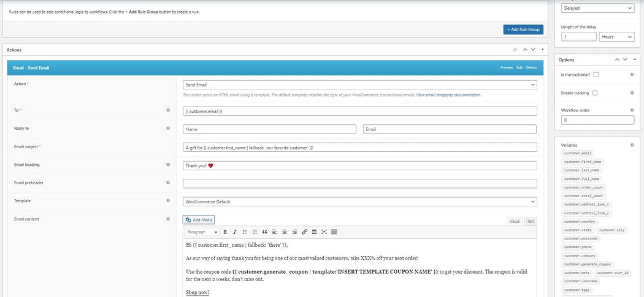Insert Read More tag icon
This screenshot has width=644, height=297.
pyautogui.click(x=314, y=231)
